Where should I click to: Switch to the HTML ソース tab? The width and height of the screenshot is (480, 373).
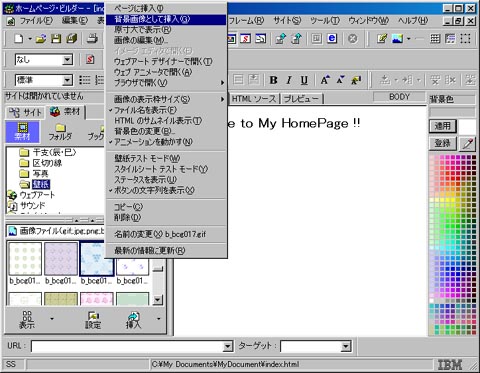pyautogui.click(x=254, y=99)
